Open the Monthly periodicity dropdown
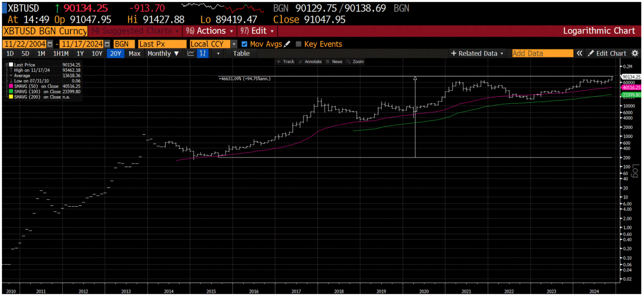This screenshot has height=296, width=644. (163, 53)
